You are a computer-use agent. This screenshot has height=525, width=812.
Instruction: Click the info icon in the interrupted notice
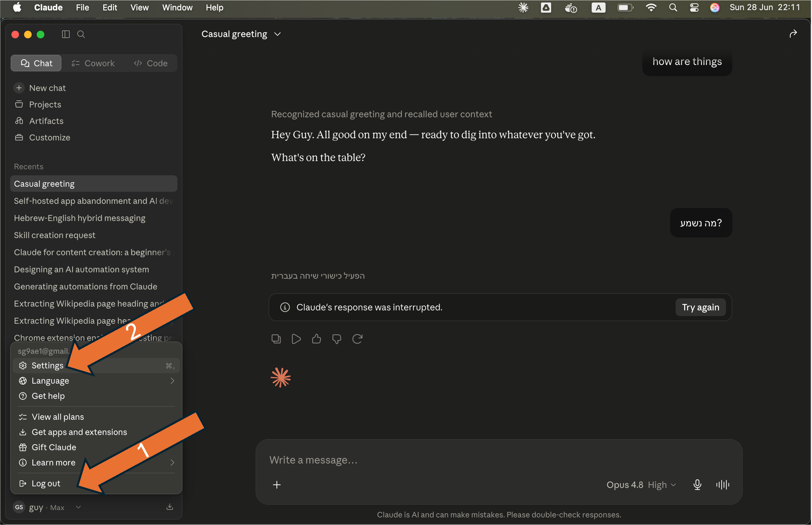285,307
